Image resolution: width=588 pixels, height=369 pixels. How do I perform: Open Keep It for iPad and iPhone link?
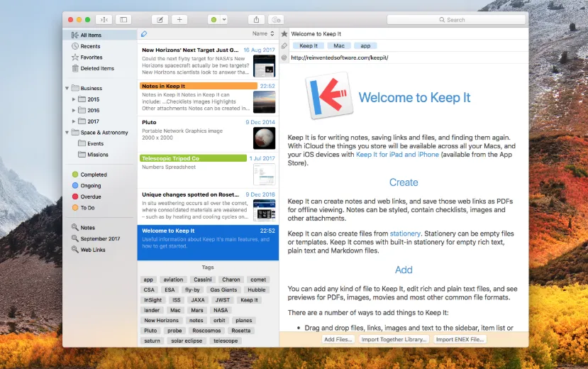[x=397, y=155]
